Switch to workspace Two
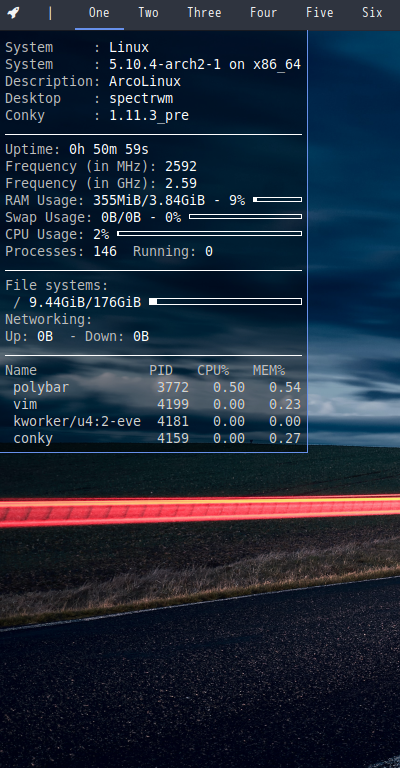Screen dimensions: 400x768 tap(148, 13)
